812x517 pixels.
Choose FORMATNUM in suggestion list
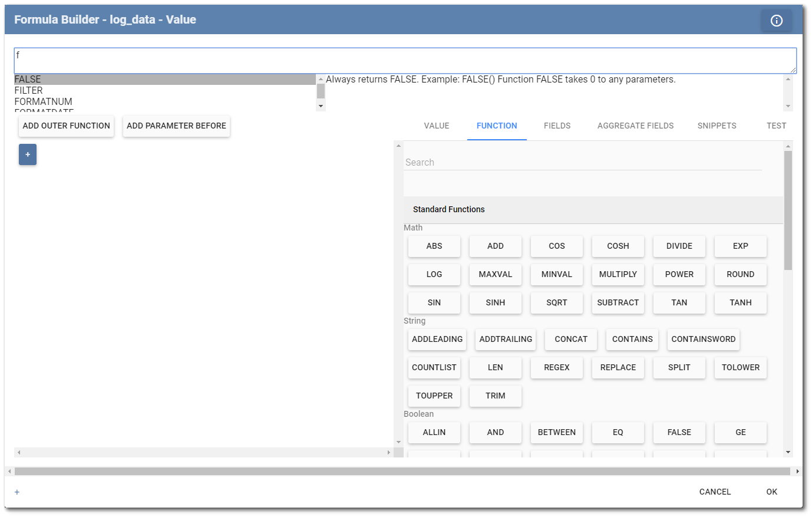tap(43, 101)
